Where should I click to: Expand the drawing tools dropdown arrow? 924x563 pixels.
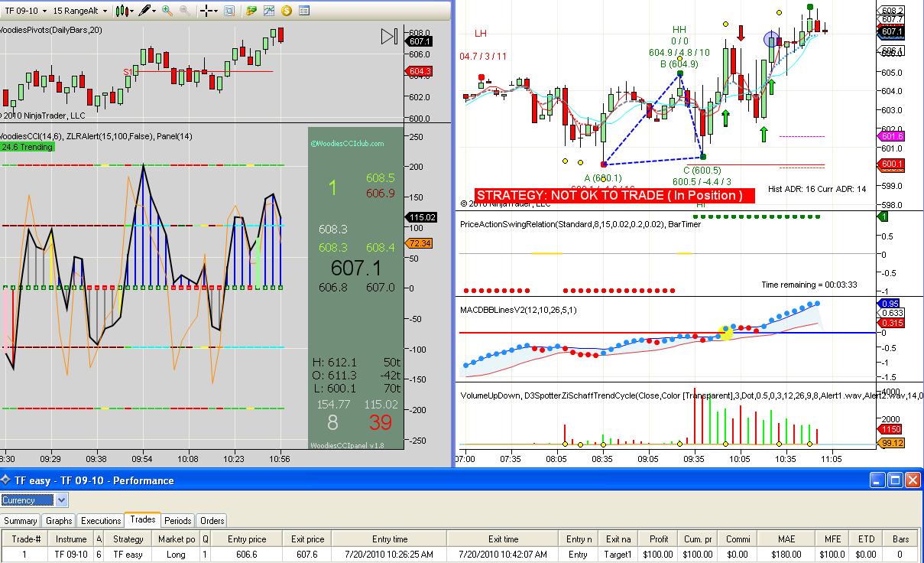[x=155, y=11]
